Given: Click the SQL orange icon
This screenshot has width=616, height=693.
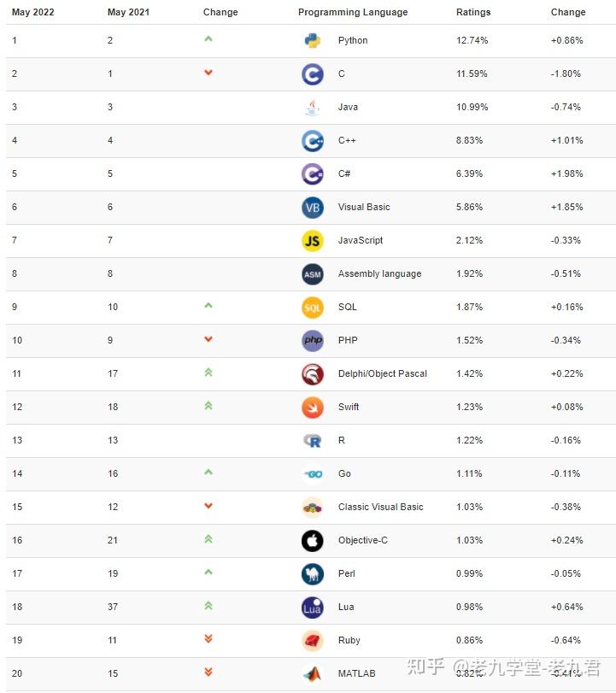Looking at the screenshot, I should tap(313, 307).
